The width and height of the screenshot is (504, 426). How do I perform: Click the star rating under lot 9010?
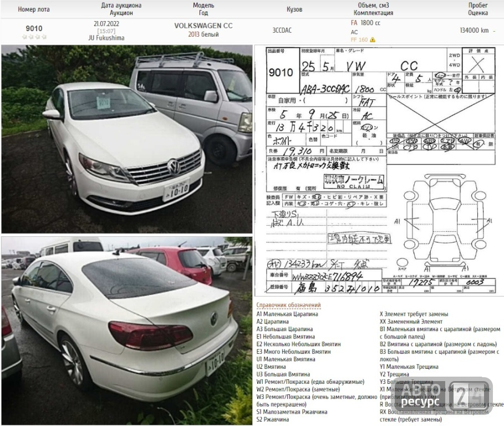34,37
